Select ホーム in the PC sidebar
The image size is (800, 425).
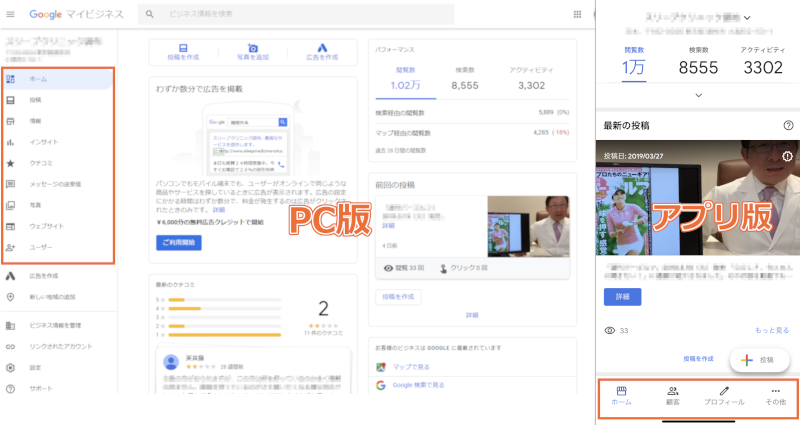point(57,79)
